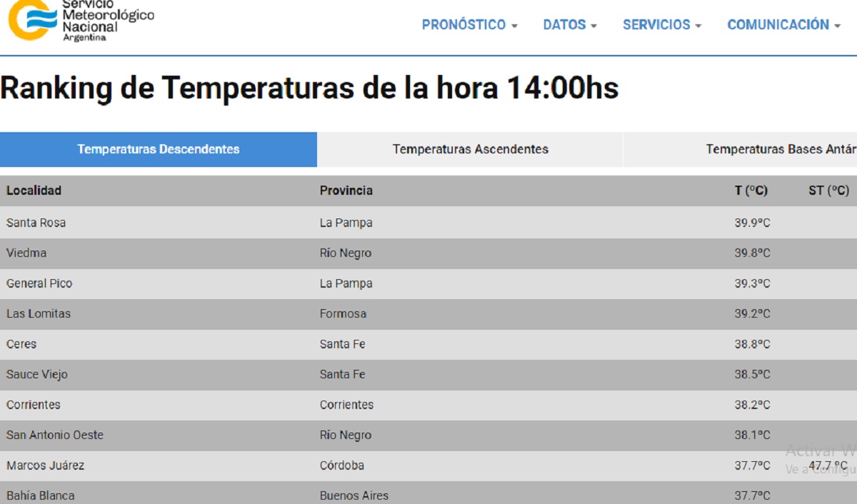Click the Servicio Meteorológico Nacional logo
Viewport: 857px width, 504px height.
80,21
